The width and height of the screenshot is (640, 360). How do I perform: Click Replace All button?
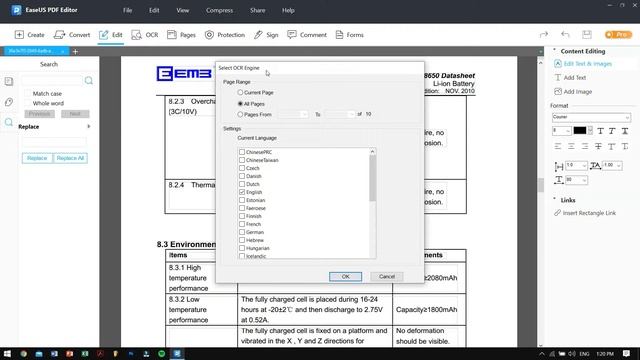tap(70, 158)
